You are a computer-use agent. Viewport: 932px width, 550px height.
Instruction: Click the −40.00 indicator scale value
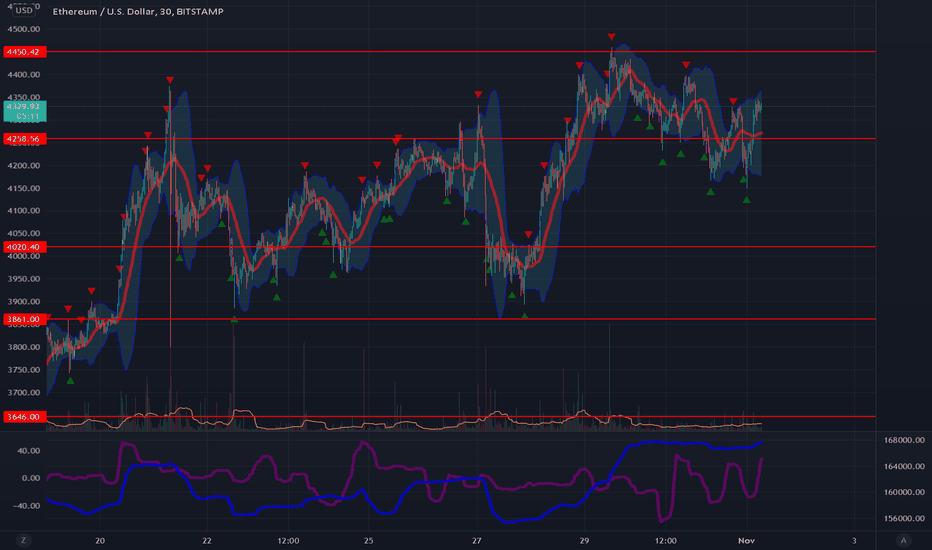26,505
